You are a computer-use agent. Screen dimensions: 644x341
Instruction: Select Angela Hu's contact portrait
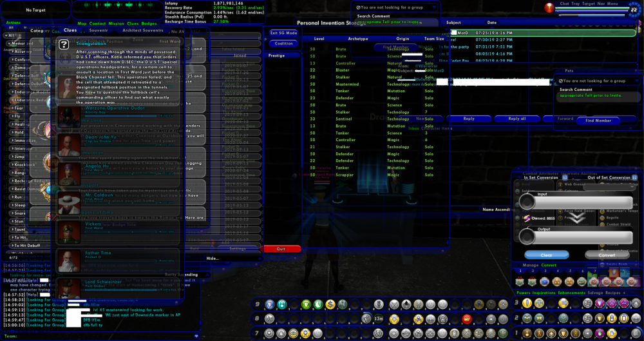tap(69, 173)
